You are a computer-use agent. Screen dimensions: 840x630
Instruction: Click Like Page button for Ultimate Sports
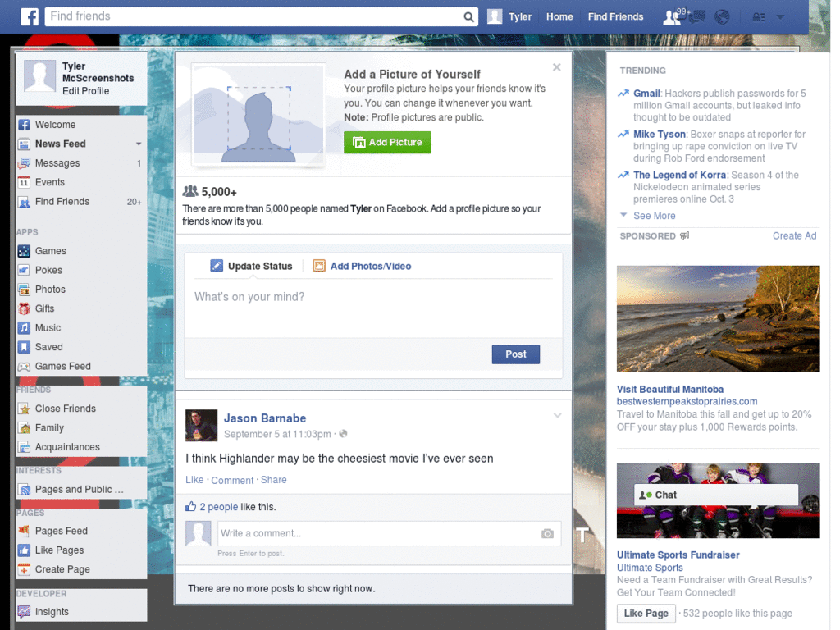coord(646,614)
